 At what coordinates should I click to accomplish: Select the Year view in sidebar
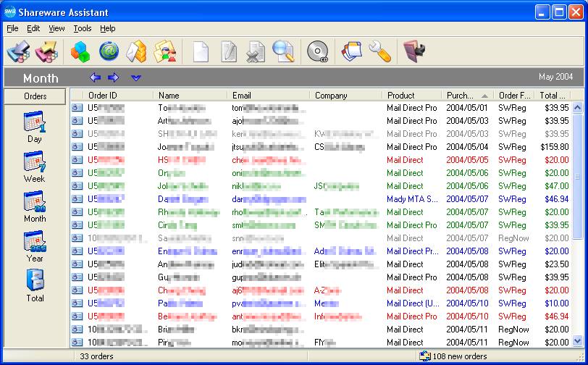tap(35, 246)
